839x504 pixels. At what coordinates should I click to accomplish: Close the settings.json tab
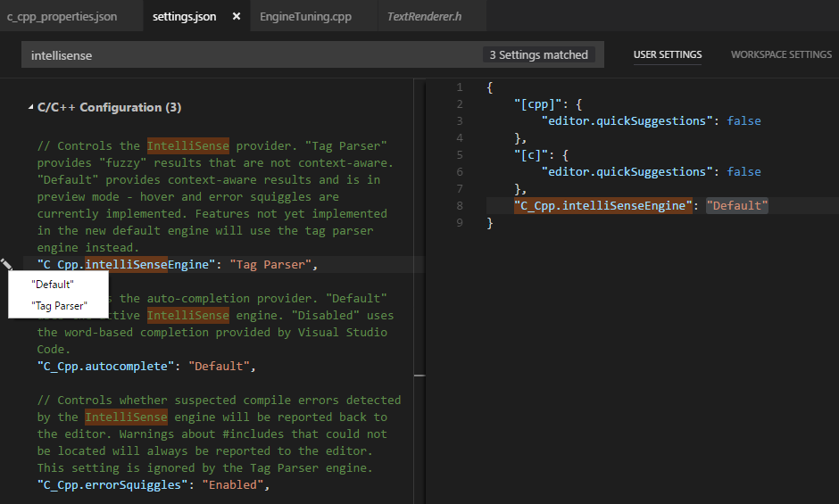[236, 17]
